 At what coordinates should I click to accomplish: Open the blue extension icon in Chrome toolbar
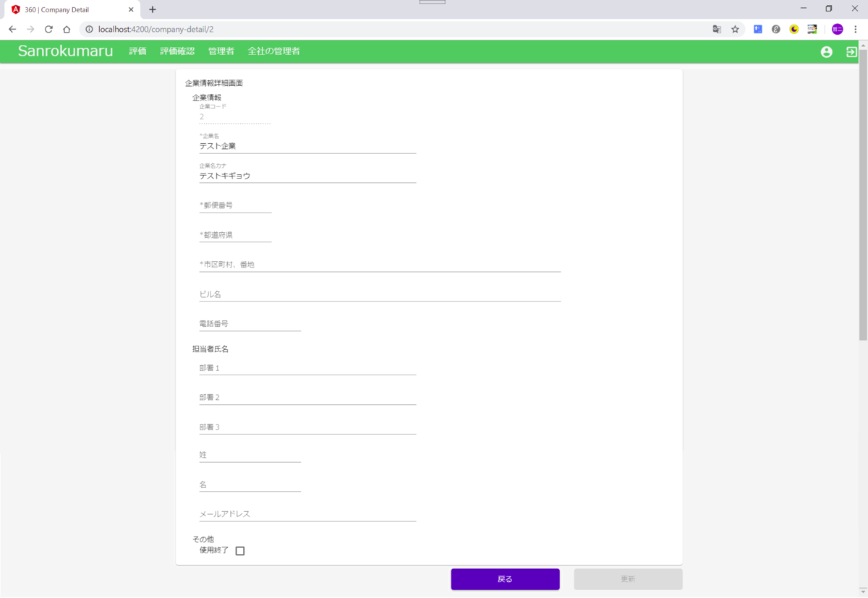[758, 30]
